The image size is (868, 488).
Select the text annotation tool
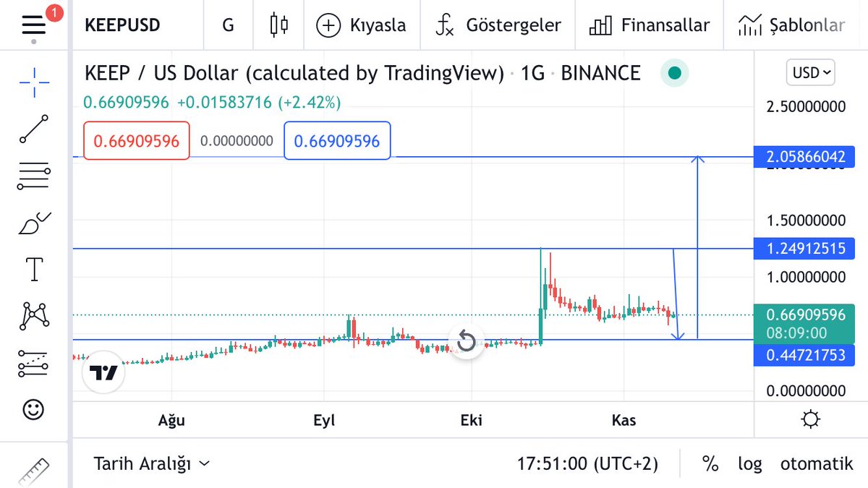point(34,269)
